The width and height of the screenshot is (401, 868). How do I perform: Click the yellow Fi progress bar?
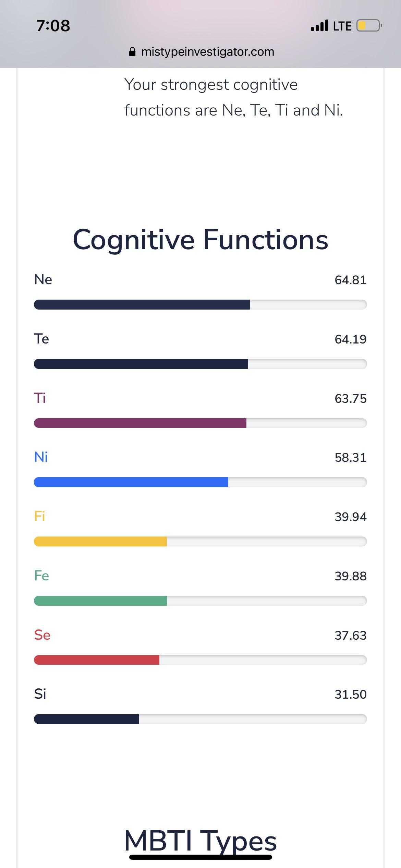tap(200, 541)
